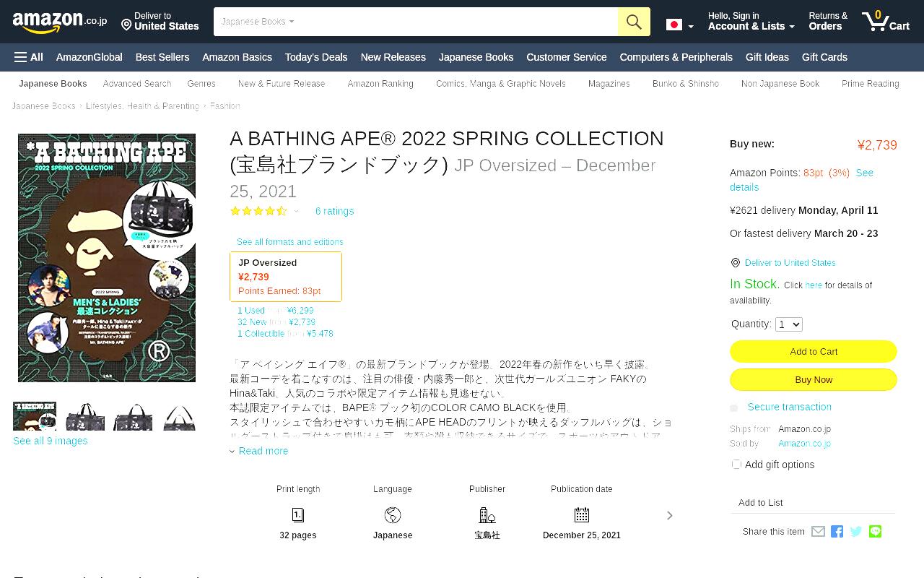924x578 pixels.
Task: Select the Magazines subnav link
Action: coord(609,84)
